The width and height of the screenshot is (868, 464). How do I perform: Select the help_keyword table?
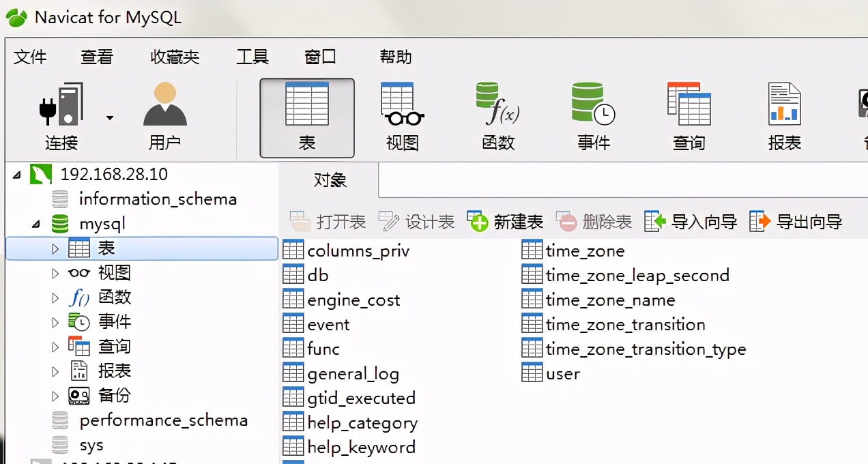[x=361, y=448]
